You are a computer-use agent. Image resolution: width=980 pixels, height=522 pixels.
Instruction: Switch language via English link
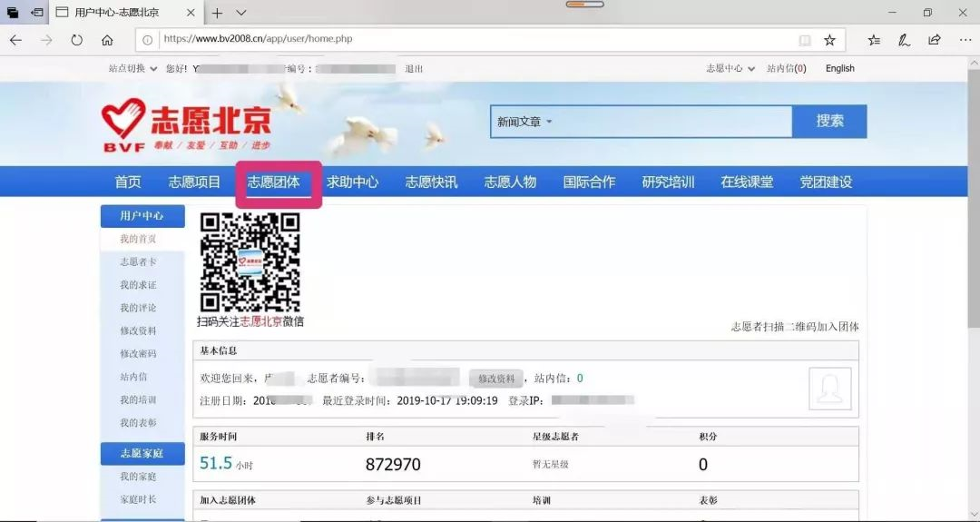839,68
